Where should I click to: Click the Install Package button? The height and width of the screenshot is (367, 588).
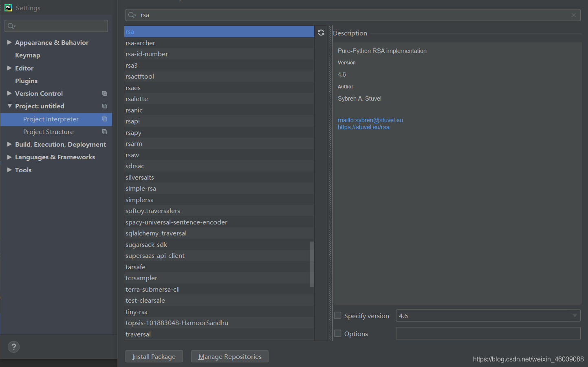[x=154, y=356]
